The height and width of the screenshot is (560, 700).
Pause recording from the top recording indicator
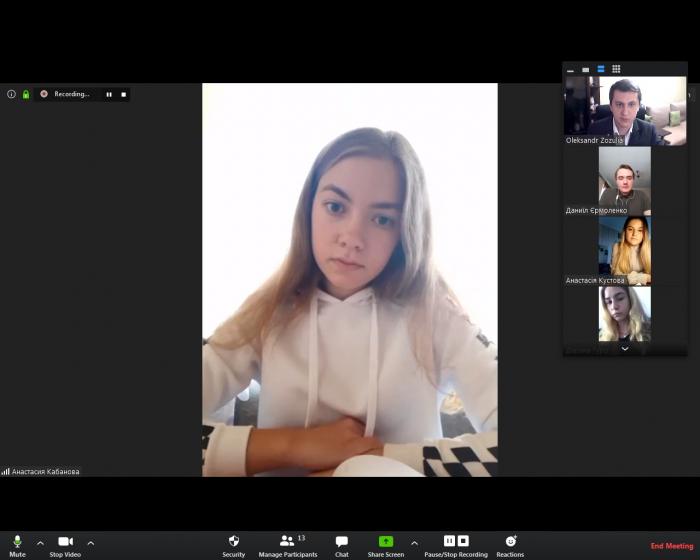tap(109, 94)
